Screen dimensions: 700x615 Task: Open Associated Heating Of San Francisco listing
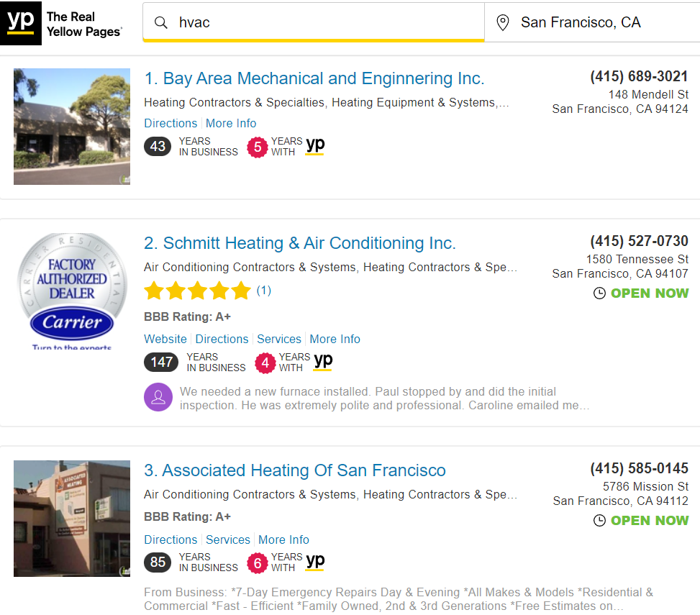(295, 470)
